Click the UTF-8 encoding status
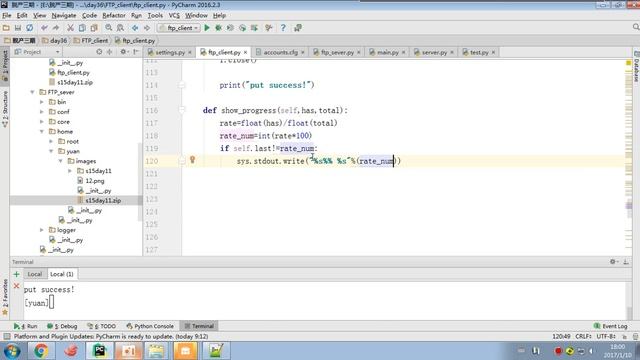This screenshot has width=640, height=360. tap(606, 336)
